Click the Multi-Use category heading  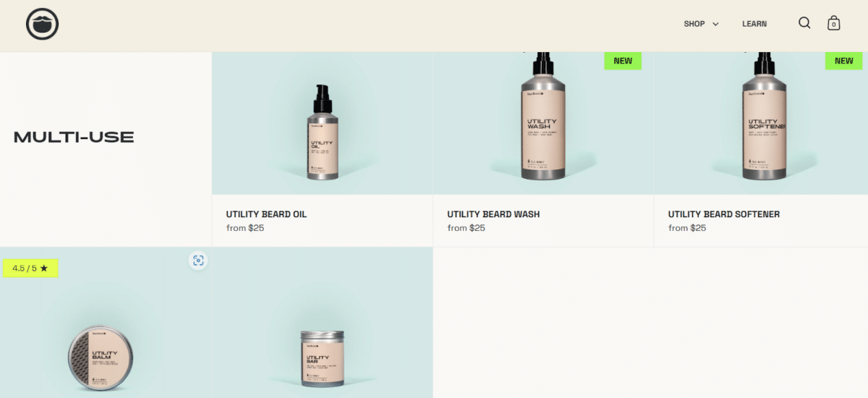coord(74,137)
